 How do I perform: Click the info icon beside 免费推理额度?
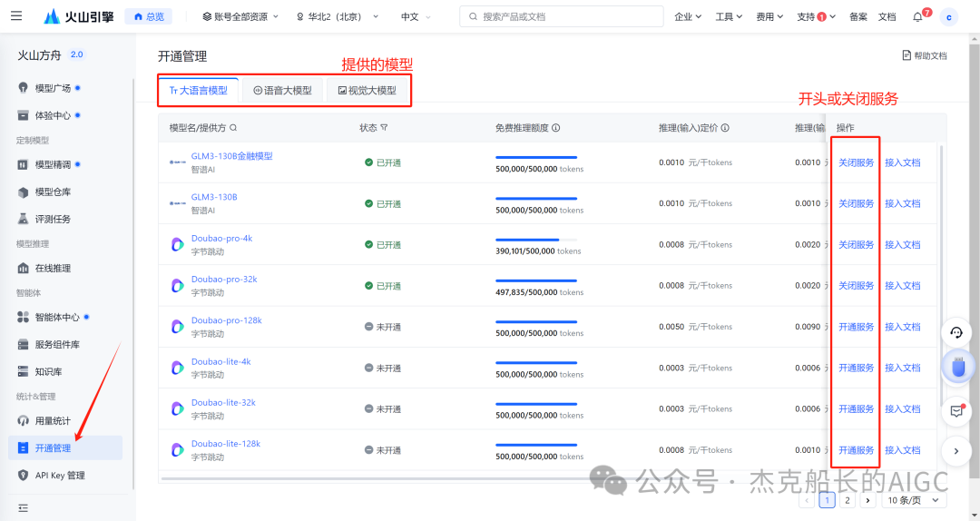(555, 128)
